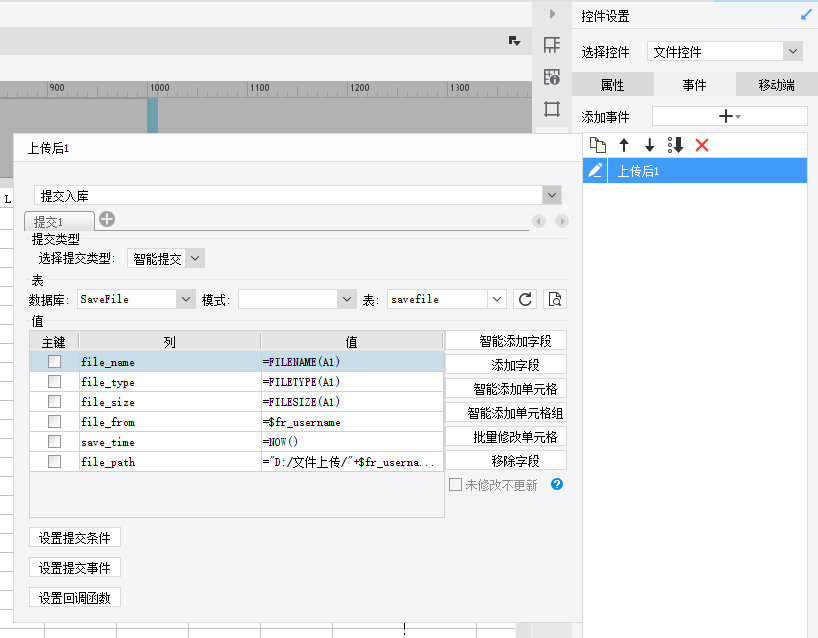Add a new submit tab with the plus icon
The width and height of the screenshot is (818, 638).
107,220
